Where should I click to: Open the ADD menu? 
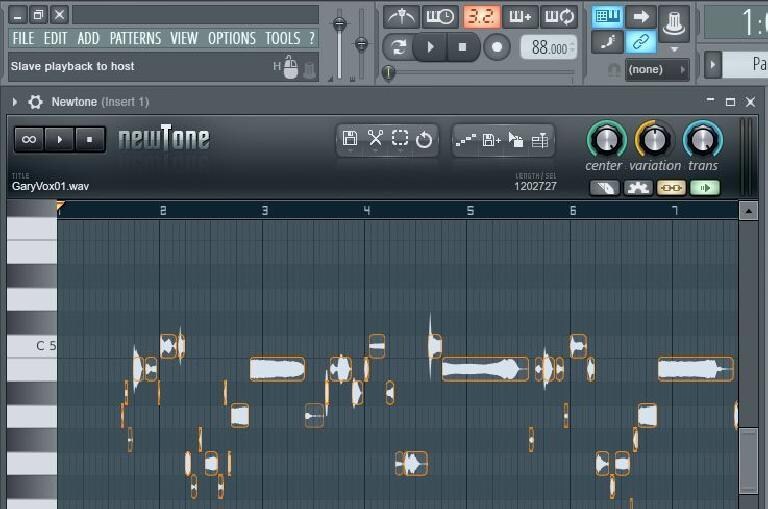[x=88, y=38]
